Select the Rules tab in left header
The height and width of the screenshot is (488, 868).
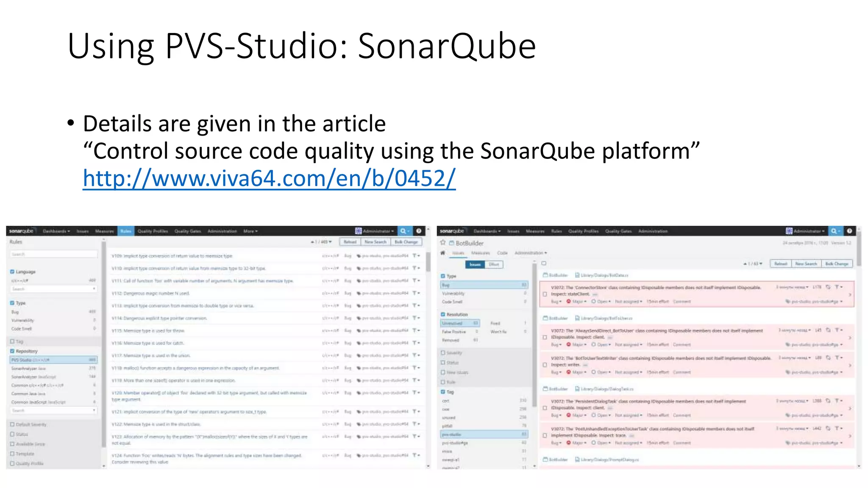(x=126, y=231)
